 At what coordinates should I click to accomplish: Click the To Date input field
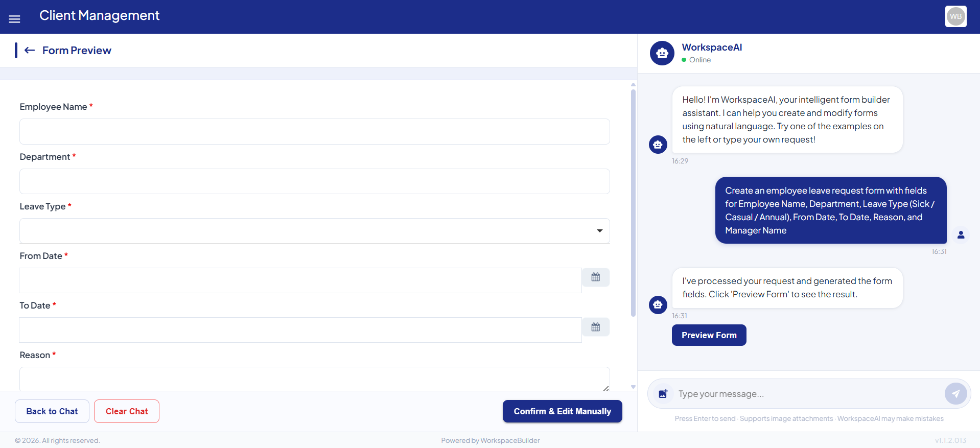300,330
